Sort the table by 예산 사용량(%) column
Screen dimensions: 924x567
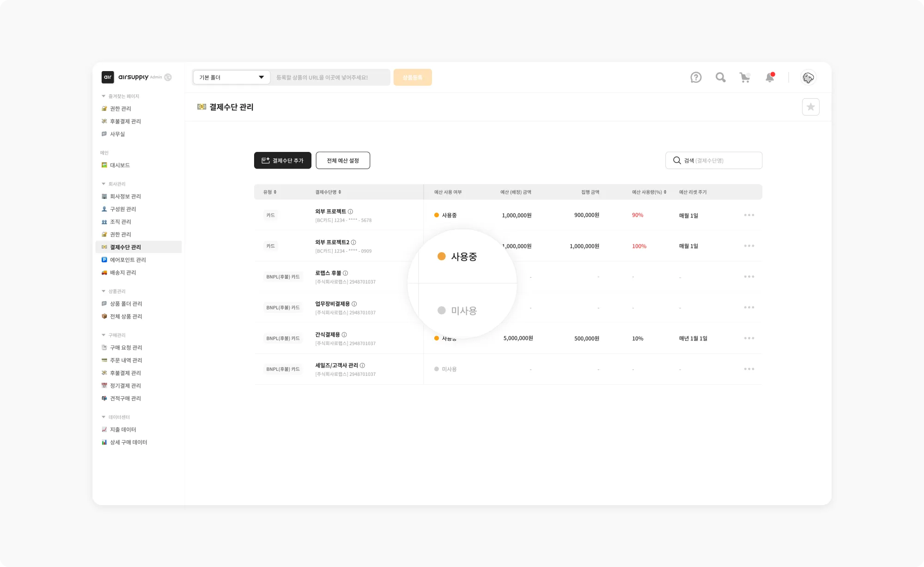[x=649, y=192]
